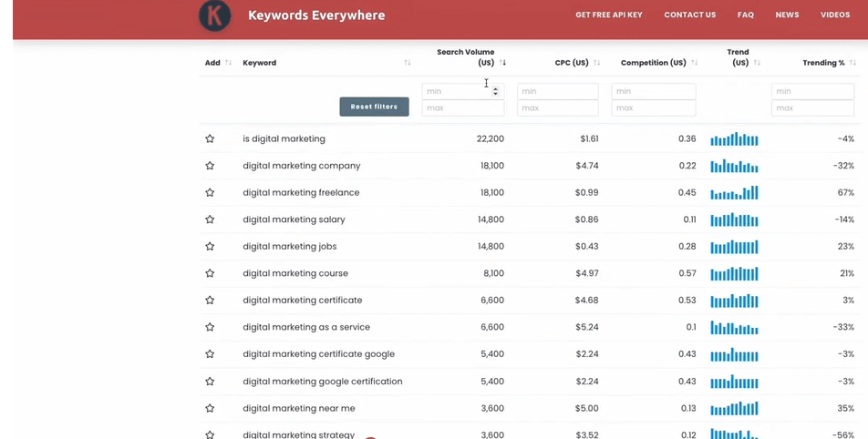Click the Keywords Everywhere K logo
The width and height of the screenshot is (868, 439).
click(215, 15)
